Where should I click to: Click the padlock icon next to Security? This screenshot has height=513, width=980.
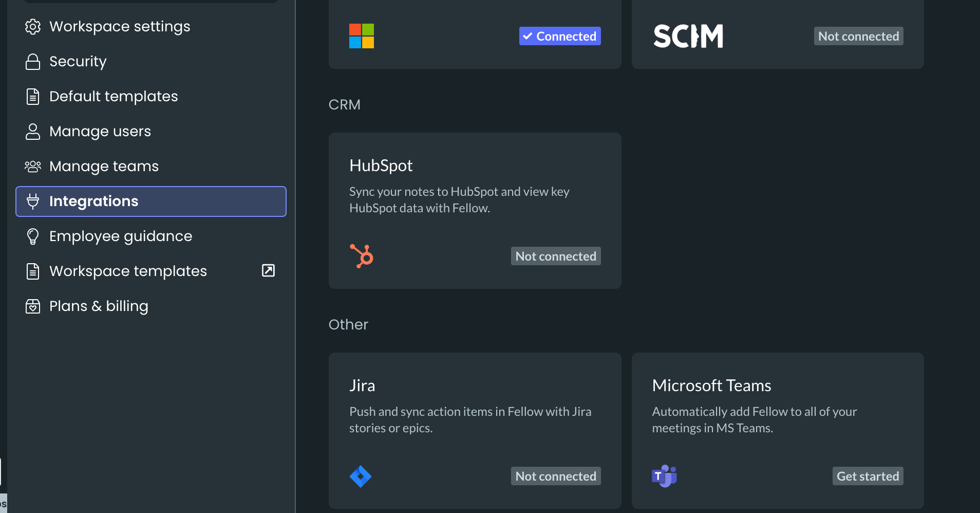[x=33, y=62]
